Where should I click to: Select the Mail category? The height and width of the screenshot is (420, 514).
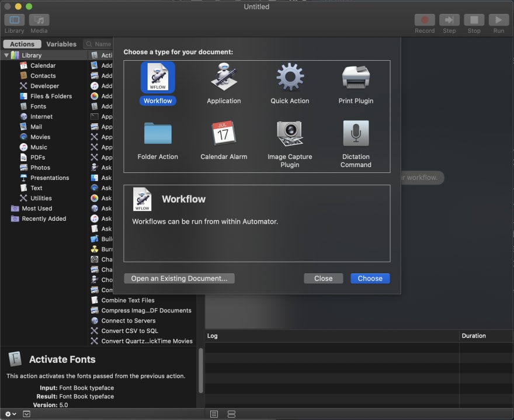[x=36, y=127]
